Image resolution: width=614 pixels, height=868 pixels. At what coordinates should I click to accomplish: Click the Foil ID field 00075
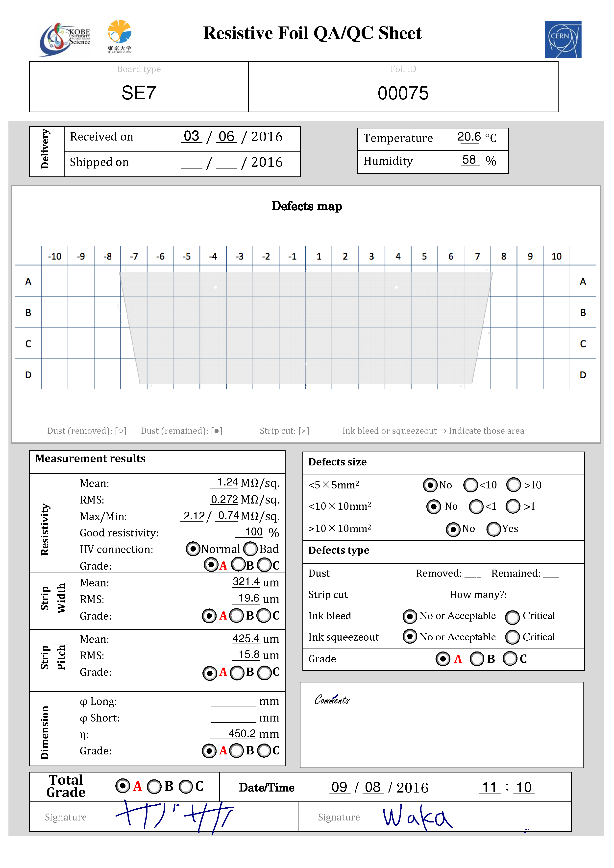coord(403,93)
